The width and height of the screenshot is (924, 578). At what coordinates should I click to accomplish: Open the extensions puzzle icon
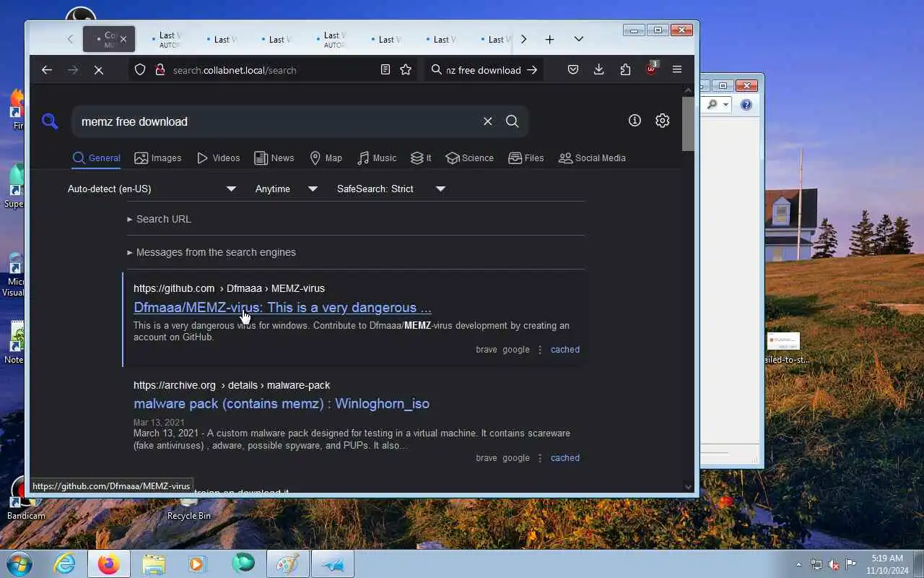click(625, 70)
